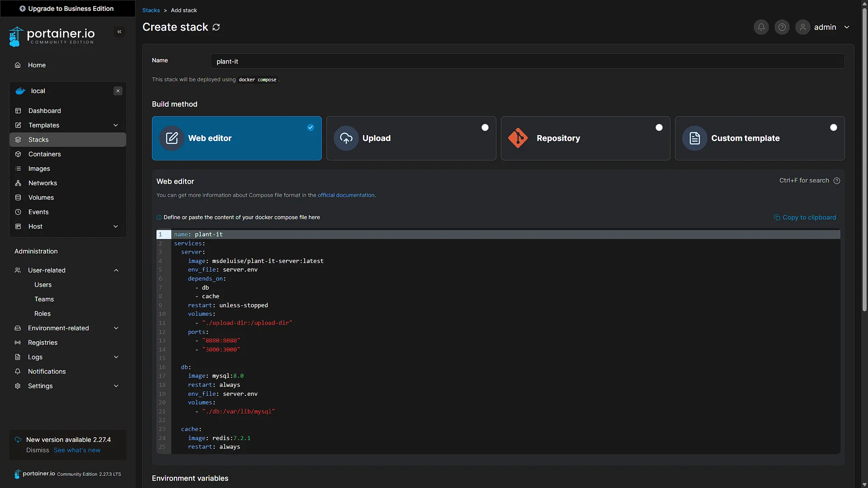
Task: Select the Custom template radio button
Action: click(x=834, y=127)
